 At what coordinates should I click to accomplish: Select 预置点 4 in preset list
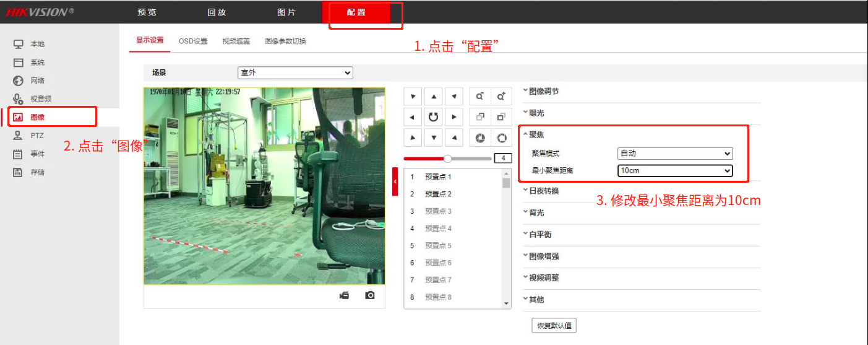453,229
